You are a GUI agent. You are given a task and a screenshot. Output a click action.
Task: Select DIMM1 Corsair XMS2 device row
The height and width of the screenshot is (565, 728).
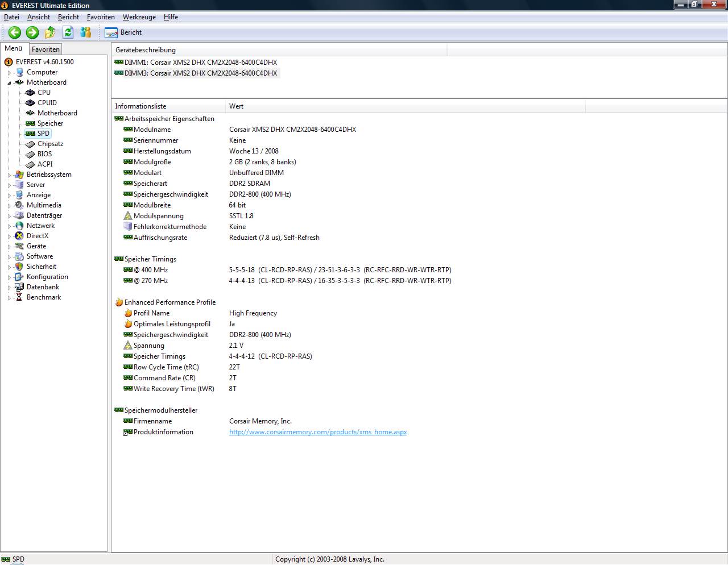pyautogui.click(x=196, y=63)
